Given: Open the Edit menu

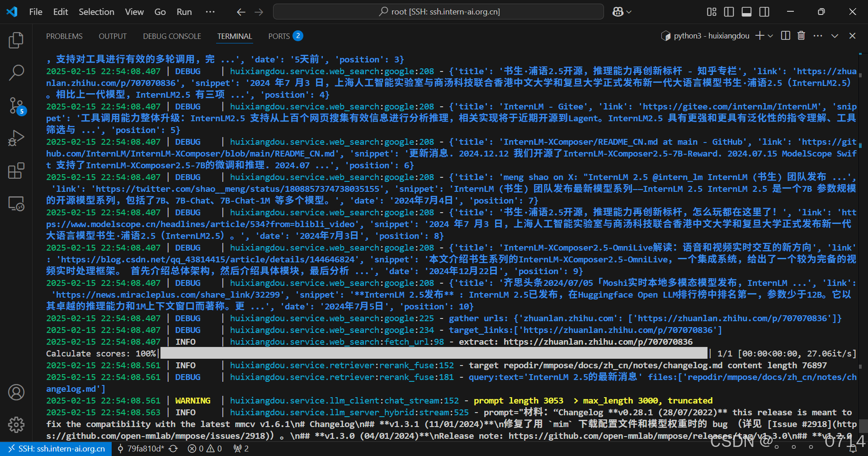Looking at the screenshot, I should (61, 12).
